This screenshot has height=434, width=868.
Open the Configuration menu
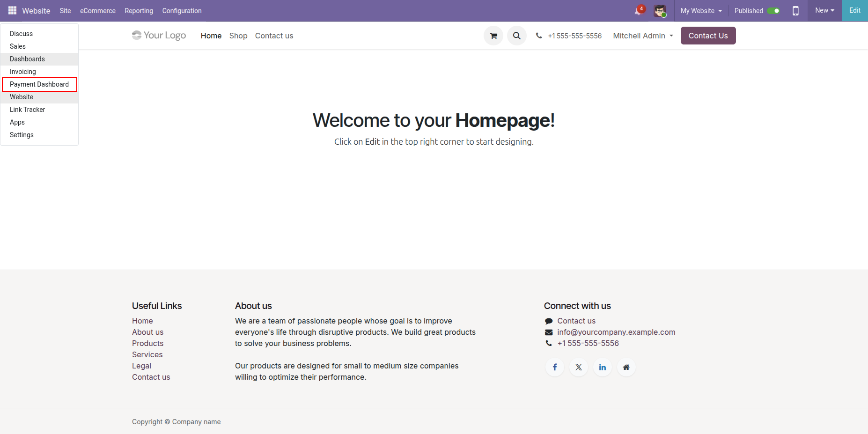pos(182,11)
